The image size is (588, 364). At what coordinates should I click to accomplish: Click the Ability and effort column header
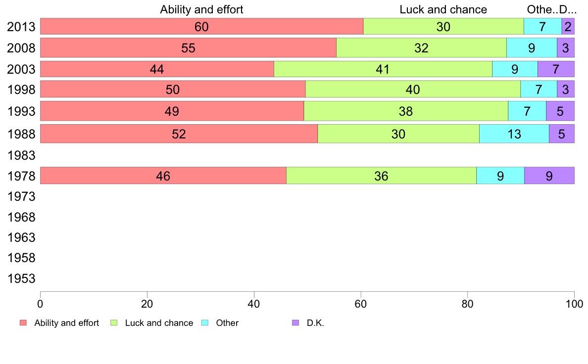[x=202, y=9]
